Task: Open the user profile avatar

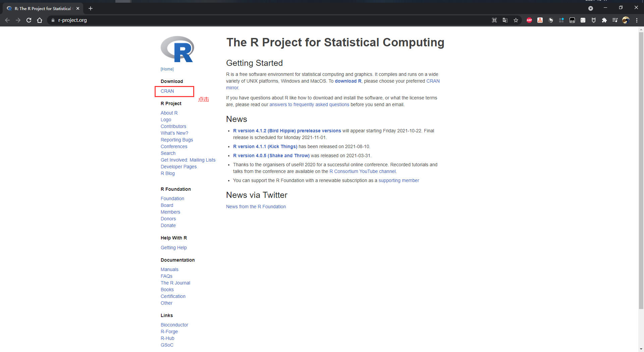Action: pos(626,20)
